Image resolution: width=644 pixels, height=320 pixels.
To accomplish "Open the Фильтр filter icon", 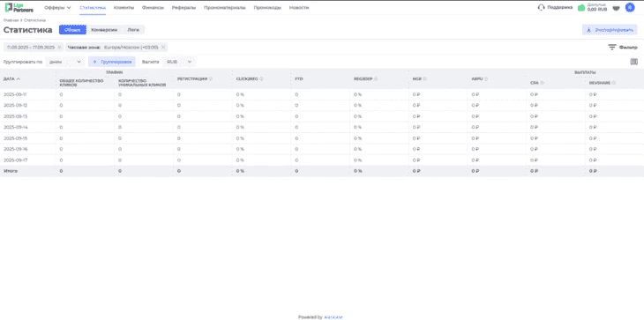I will [612, 48].
